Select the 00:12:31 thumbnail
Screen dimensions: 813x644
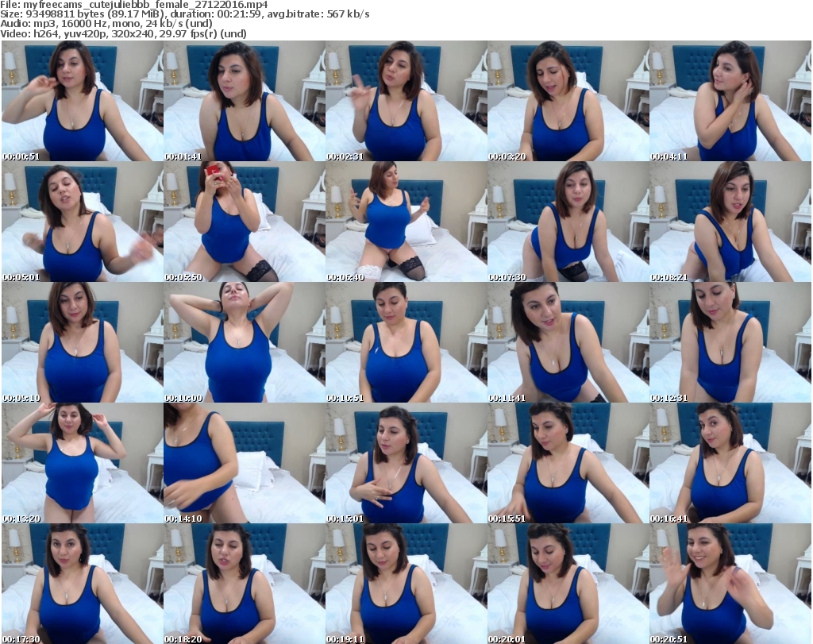coord(730,342)
